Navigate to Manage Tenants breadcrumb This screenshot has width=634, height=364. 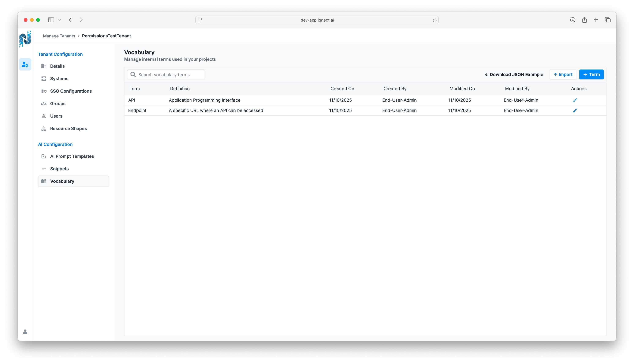[59, 36]
